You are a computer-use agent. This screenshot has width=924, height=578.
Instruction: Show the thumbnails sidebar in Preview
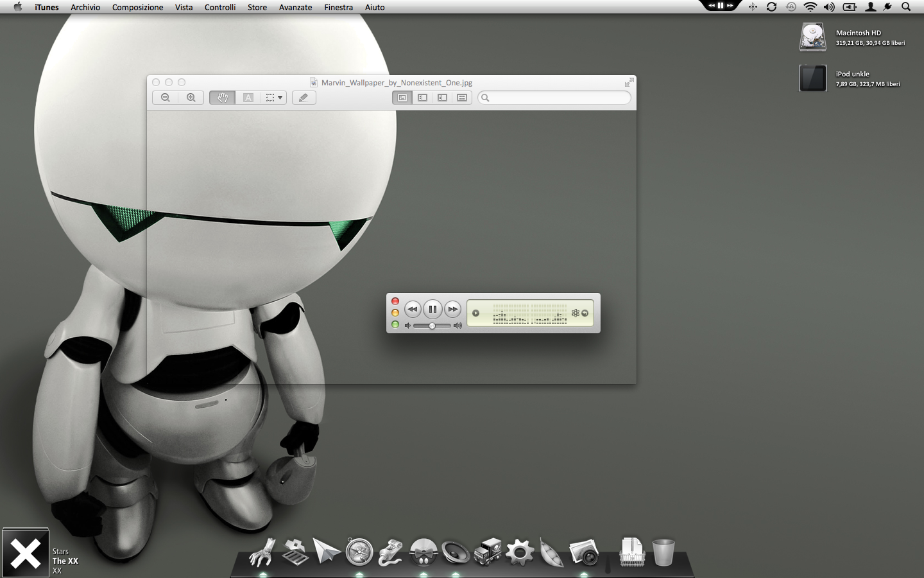tap(422, 98)
